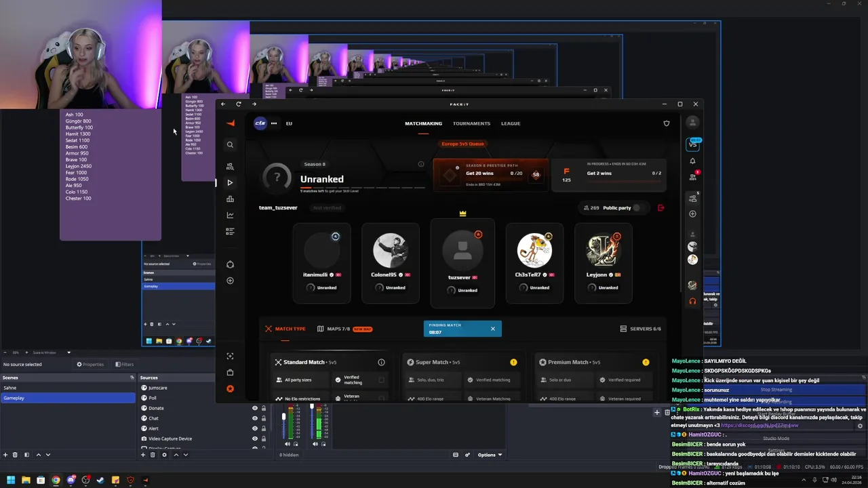Open Google Chrome from the Windows taskbar

pos(56,480)
